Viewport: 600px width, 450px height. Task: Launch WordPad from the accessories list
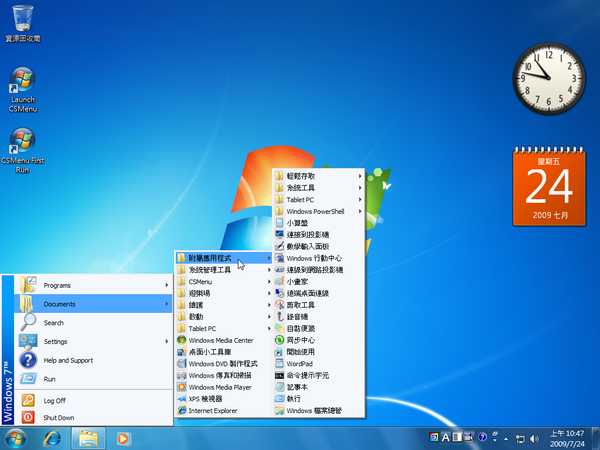point(319,364)
